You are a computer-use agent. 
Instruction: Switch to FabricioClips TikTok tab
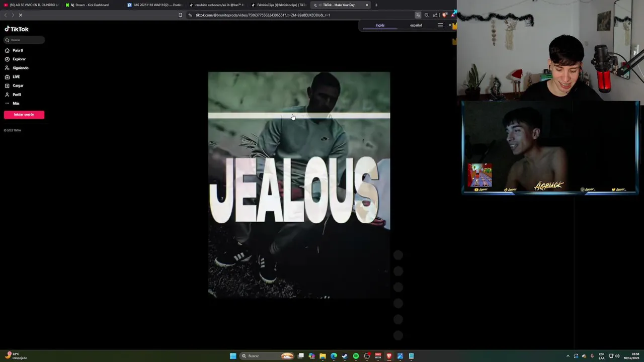pyautogui.click(x=278, y=5)
